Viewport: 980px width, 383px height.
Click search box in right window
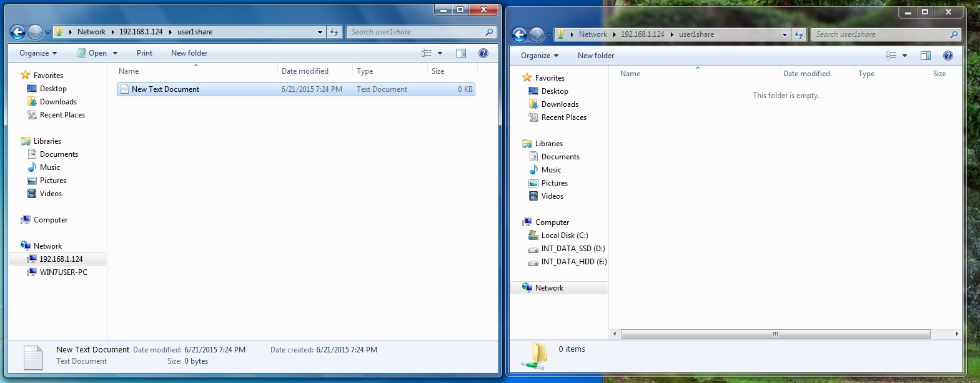pos(886,34)
